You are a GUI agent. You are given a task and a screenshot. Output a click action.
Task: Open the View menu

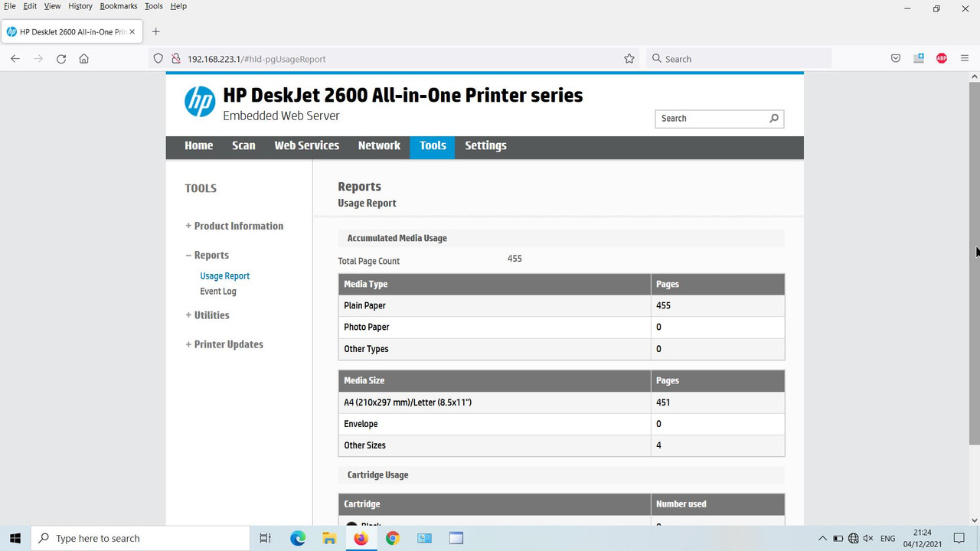click(x=52, y=6)
